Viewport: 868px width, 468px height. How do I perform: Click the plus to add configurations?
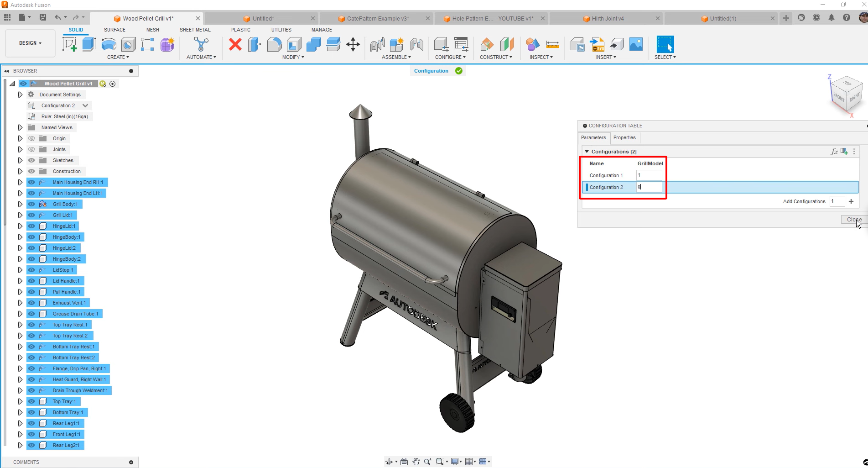[851, 201]
